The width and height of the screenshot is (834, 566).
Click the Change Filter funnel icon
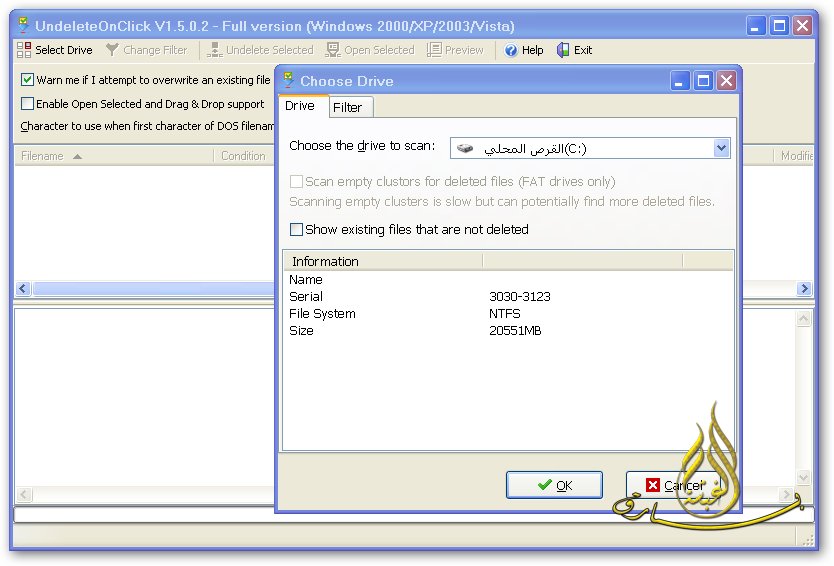112,50
